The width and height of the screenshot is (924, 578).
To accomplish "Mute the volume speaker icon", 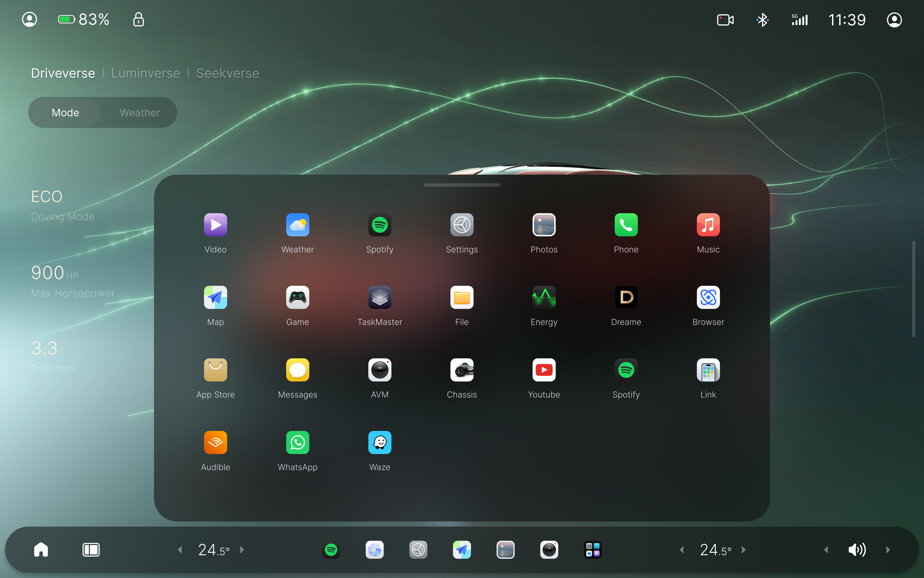I will pyautogui.click(x=857, y=550).
